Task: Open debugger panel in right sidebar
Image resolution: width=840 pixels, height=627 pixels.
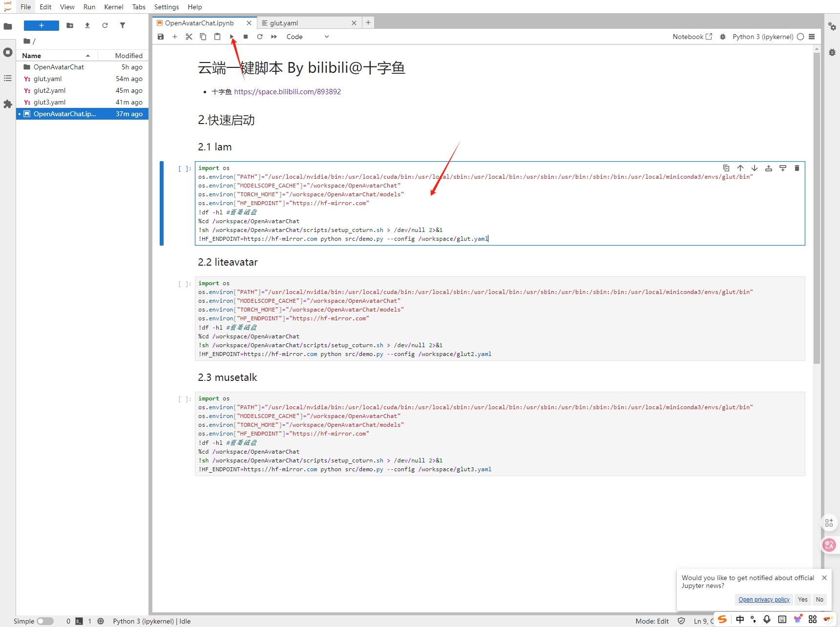Action: pyautogui.click(x=832, y=52)
